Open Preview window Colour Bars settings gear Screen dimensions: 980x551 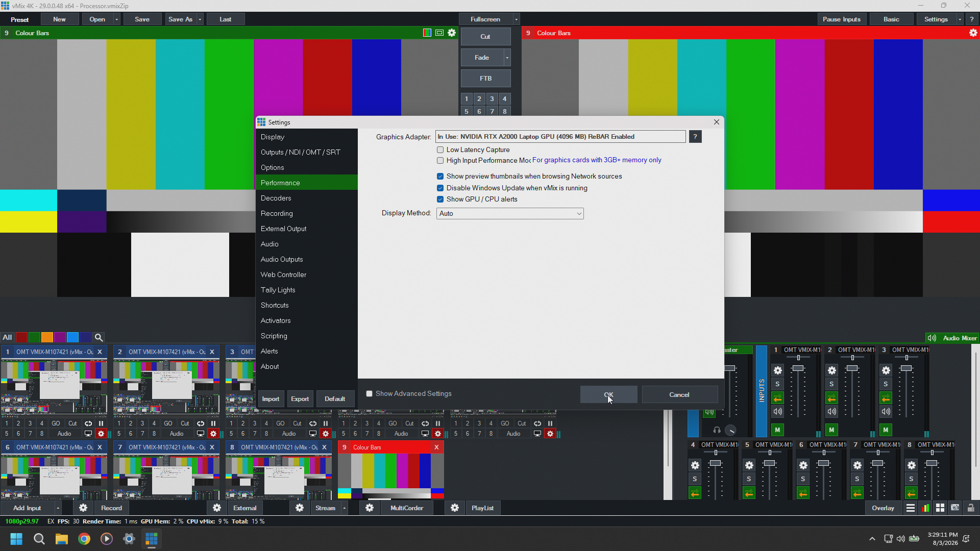(452, 33)
